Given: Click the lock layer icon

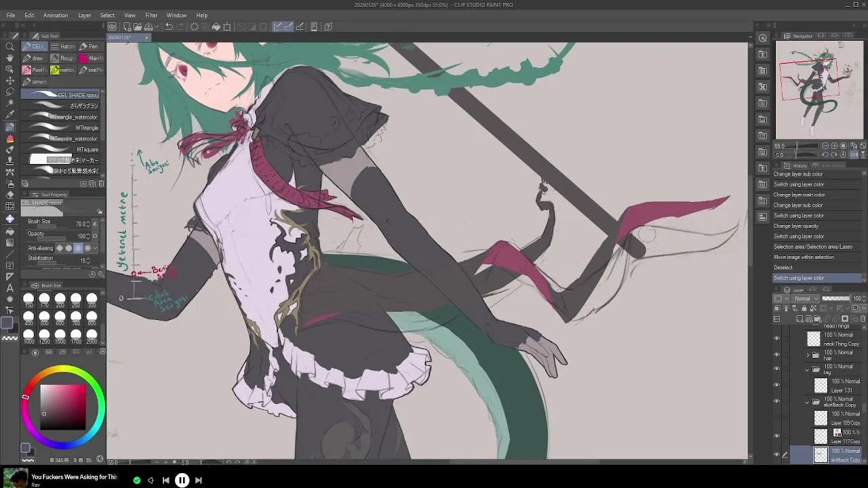Looking at the screenshot, I should 804,308.
